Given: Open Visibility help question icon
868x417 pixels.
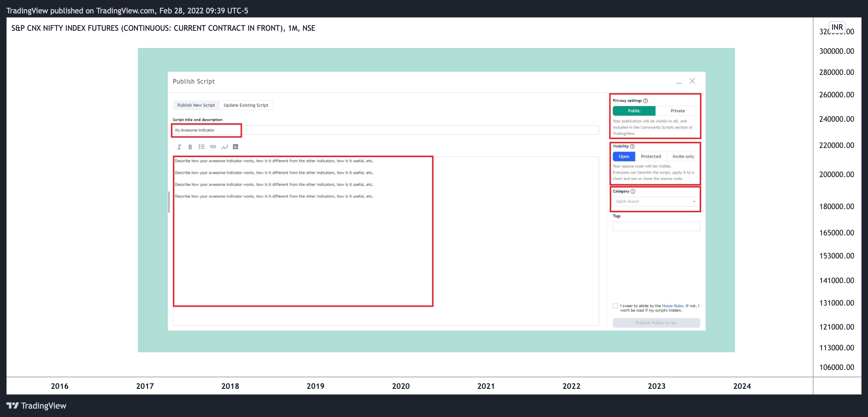Looking at the screenshot, I should (632, 146).
